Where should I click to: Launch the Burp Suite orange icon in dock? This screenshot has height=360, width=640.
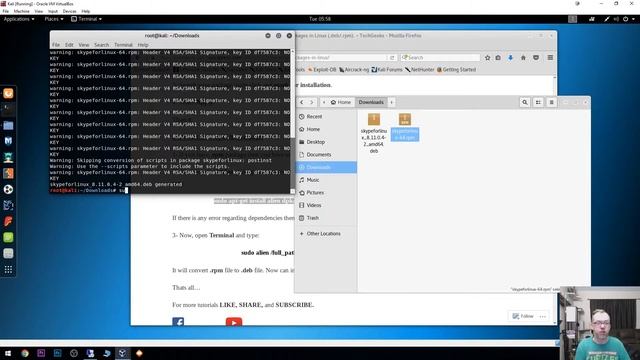pos(8,173)
